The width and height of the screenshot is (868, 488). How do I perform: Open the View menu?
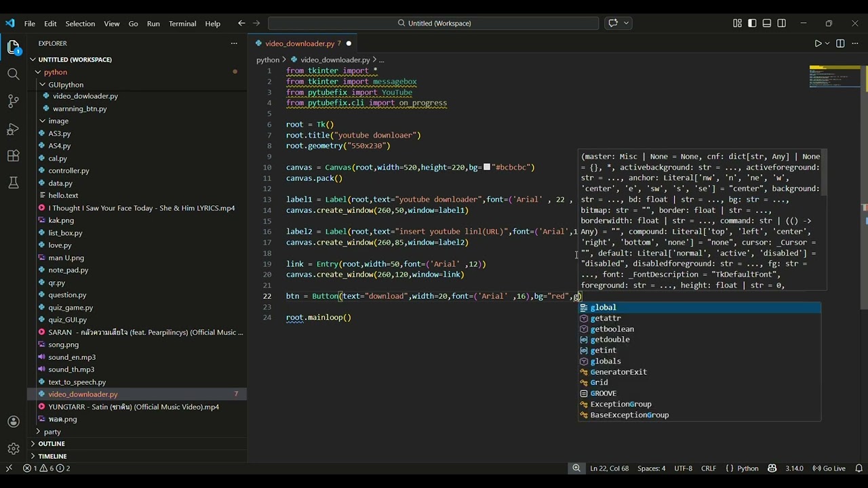[112, 23]
